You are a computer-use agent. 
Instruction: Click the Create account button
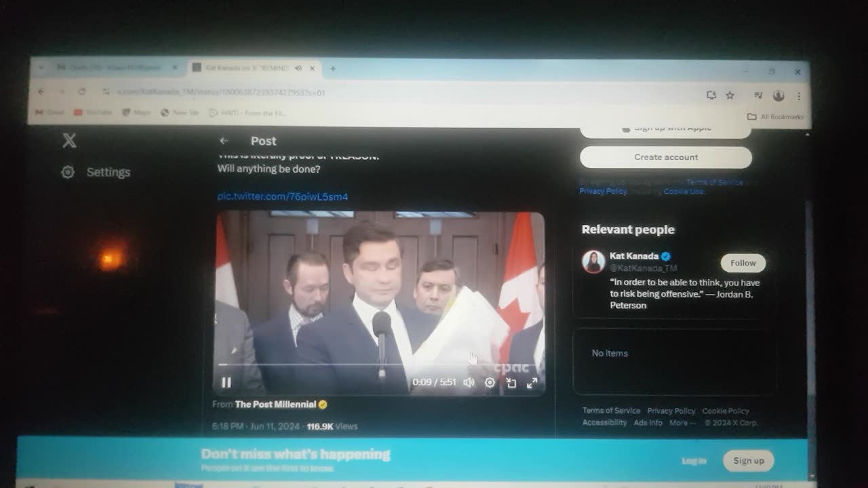[666, 157]
